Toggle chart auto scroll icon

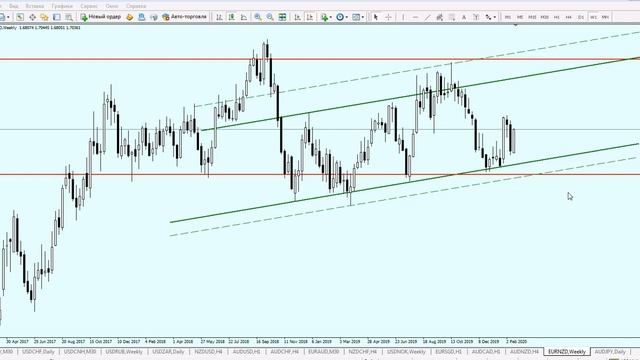[297, 17]
